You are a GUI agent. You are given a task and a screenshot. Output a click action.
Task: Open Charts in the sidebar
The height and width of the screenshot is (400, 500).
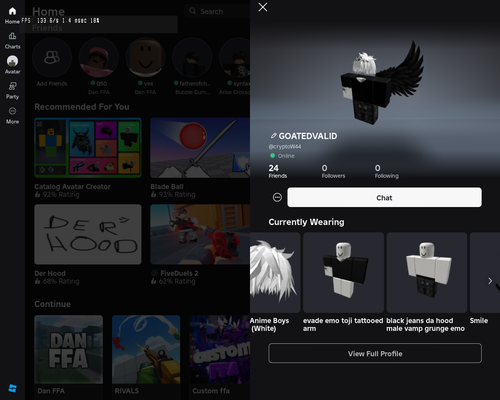(x=12, y=40)
